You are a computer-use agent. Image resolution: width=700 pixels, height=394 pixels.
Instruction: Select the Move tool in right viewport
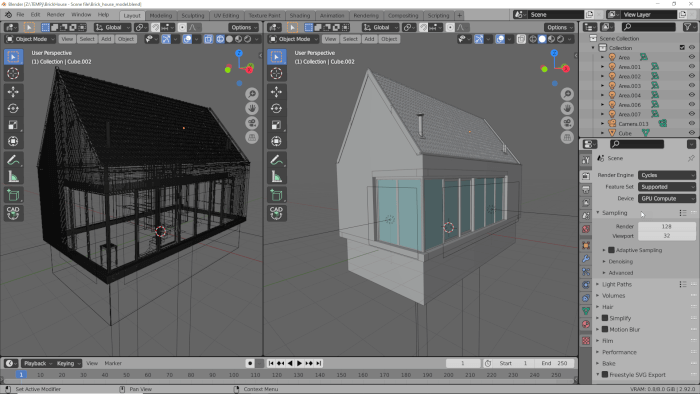[276, 91]
